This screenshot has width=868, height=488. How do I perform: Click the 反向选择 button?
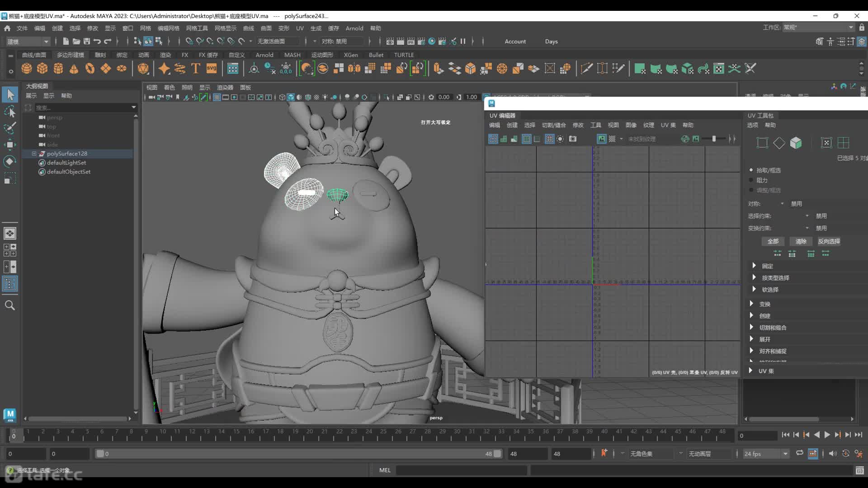(829, 241)
